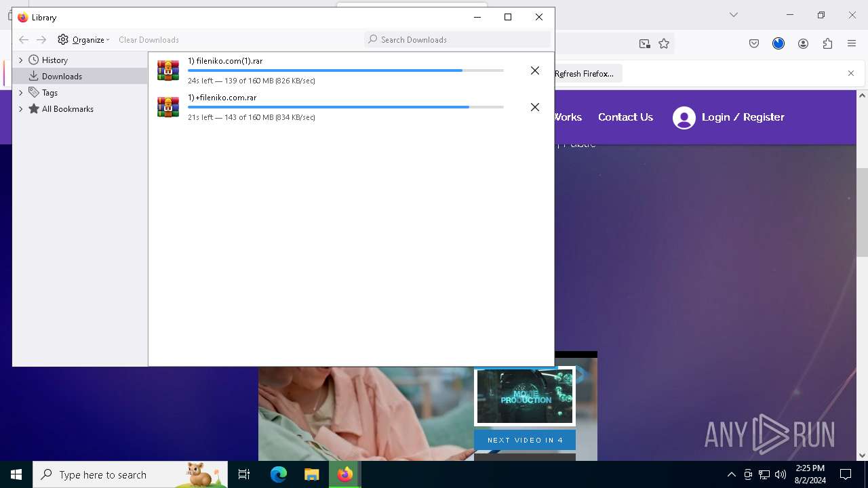Cancel the fileniko.com(1).rar download

click(x=535, y=70)
